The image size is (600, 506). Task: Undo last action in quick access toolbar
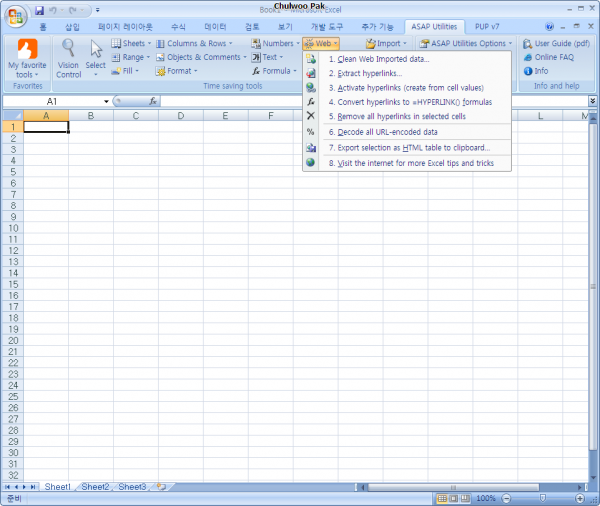coord(53,10)
